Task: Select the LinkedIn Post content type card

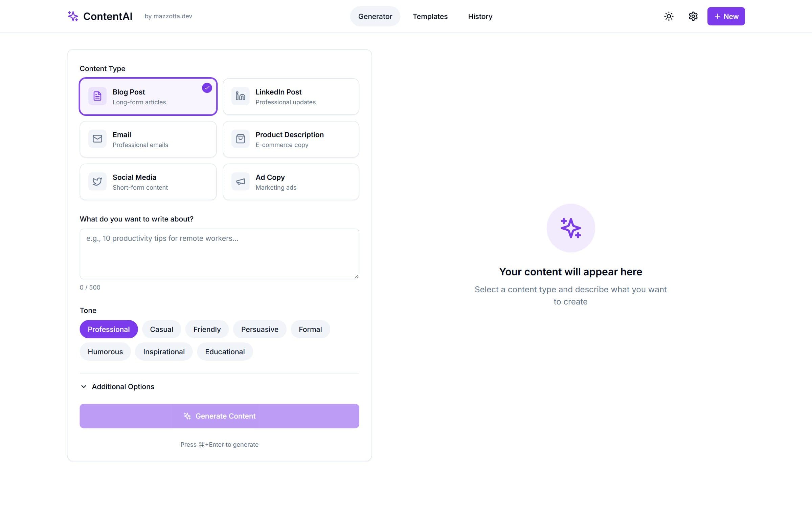Action: (291, 97)
